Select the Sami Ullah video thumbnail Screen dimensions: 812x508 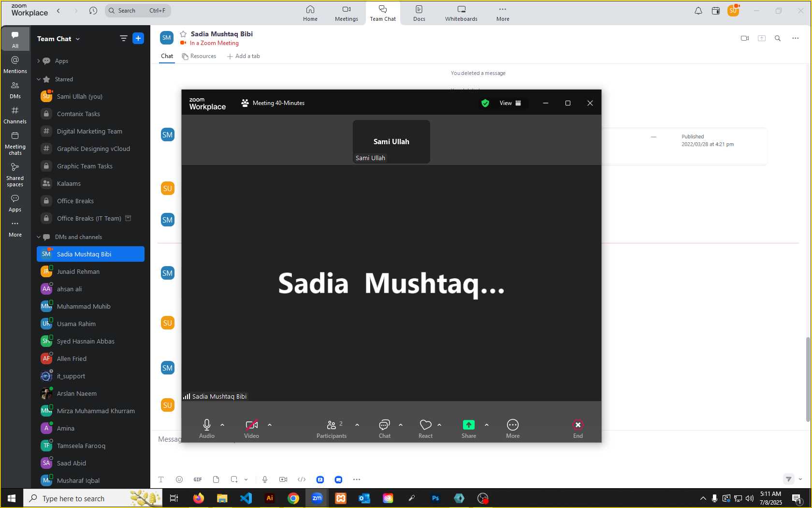point(391,142)
